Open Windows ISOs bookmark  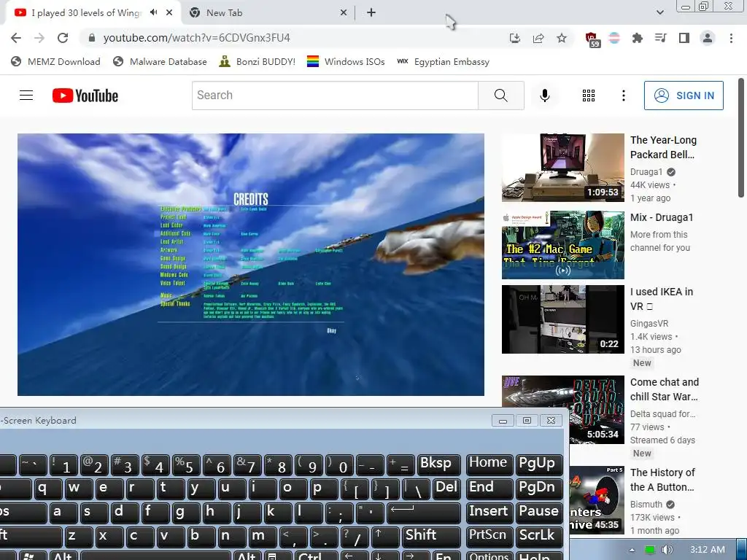346,62
